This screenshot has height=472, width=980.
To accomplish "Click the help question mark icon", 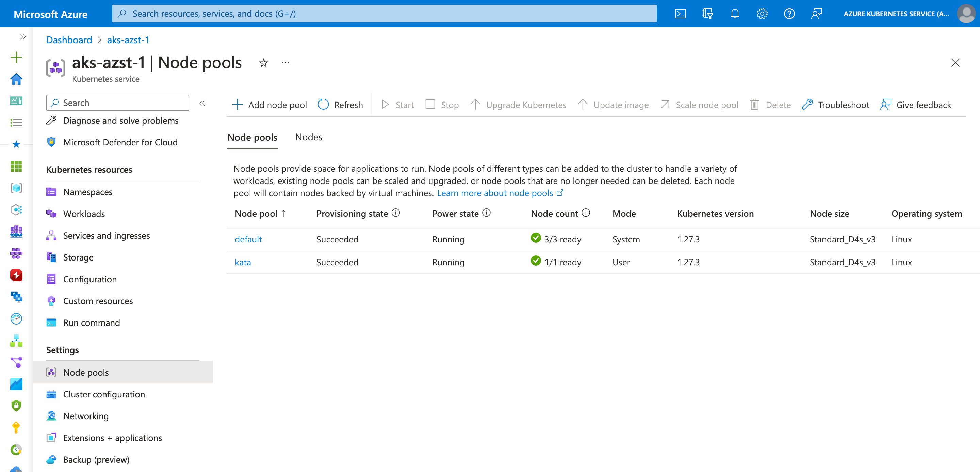I will (x=789, y=14).
